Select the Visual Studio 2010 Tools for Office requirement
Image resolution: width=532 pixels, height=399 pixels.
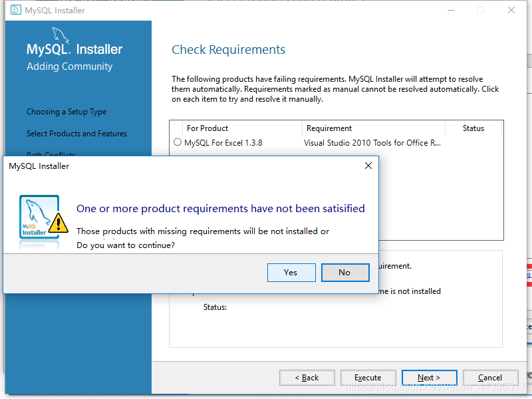point(372,143)
